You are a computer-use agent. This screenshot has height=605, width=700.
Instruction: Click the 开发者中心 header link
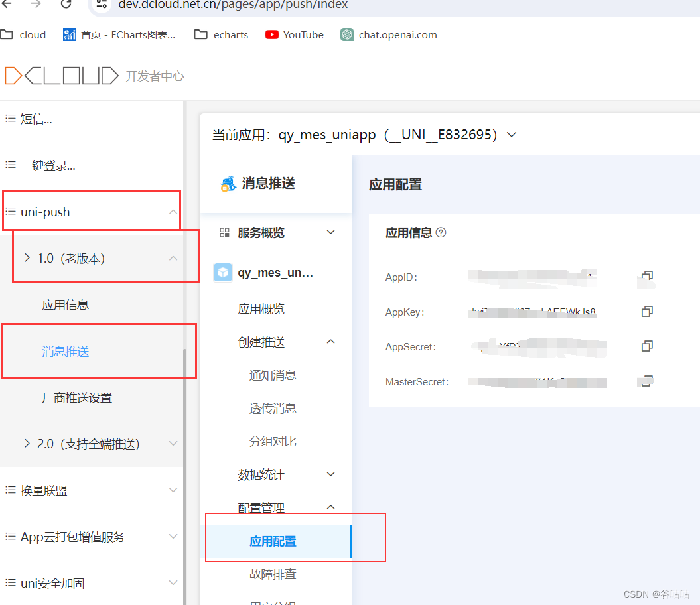(155, 76)
